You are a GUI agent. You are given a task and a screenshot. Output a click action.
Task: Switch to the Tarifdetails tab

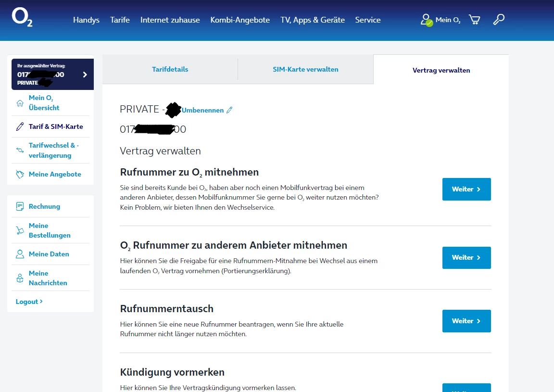tap(170, 69)
